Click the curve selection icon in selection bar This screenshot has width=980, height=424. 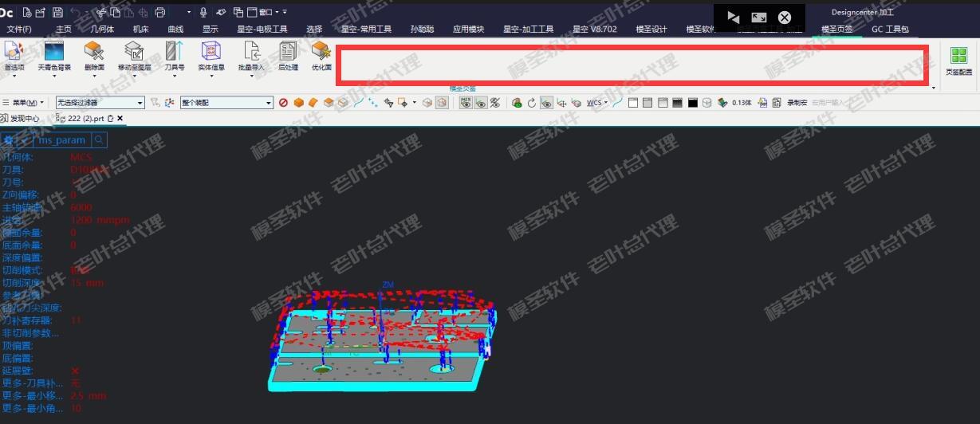[359, 103]
